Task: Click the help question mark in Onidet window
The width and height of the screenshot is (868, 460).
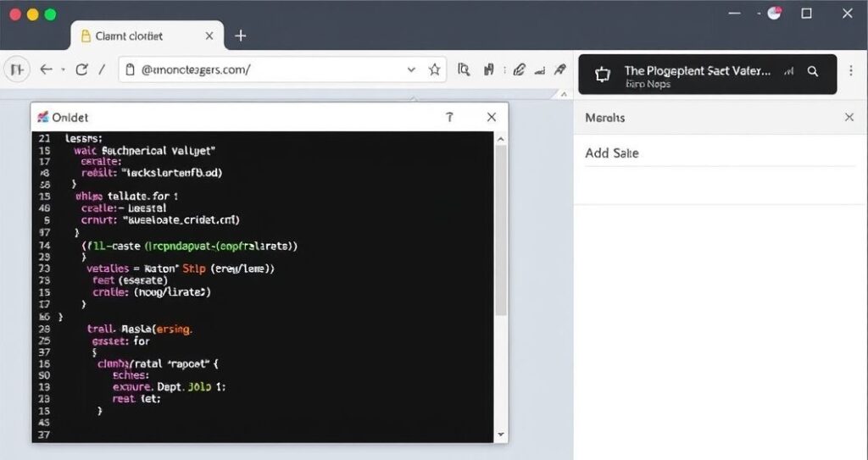Action: coord(449,118)
